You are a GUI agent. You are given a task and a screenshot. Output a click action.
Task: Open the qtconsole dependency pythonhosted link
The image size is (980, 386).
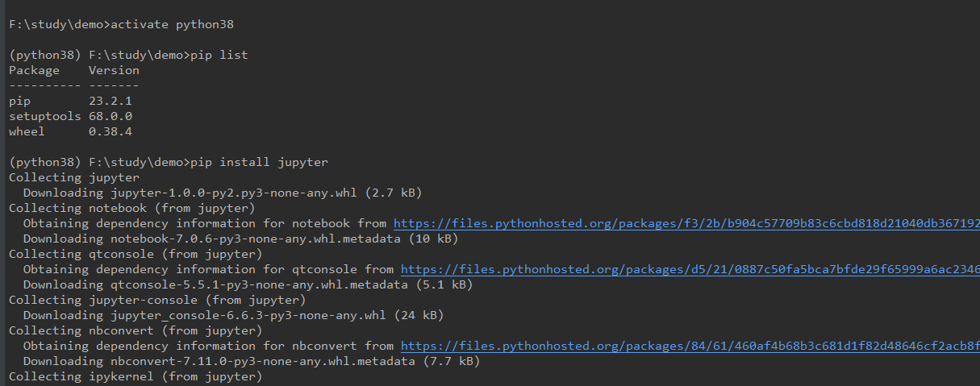690,269
